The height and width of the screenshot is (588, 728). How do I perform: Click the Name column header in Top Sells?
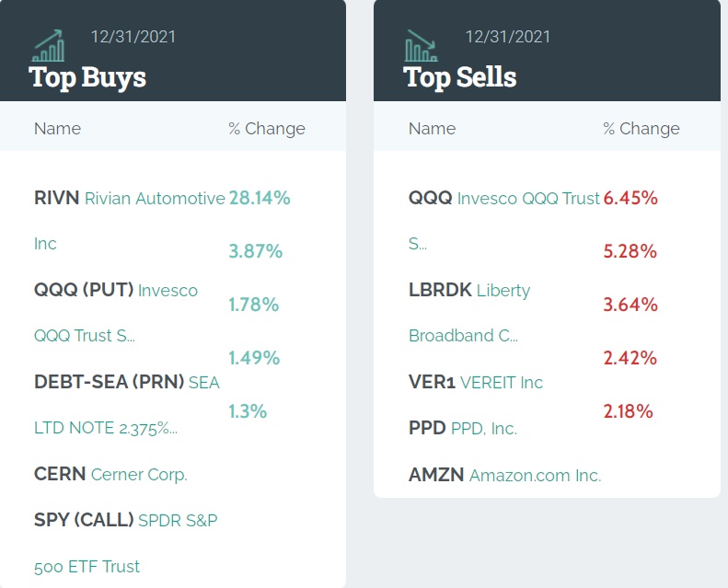click(432, 129)
